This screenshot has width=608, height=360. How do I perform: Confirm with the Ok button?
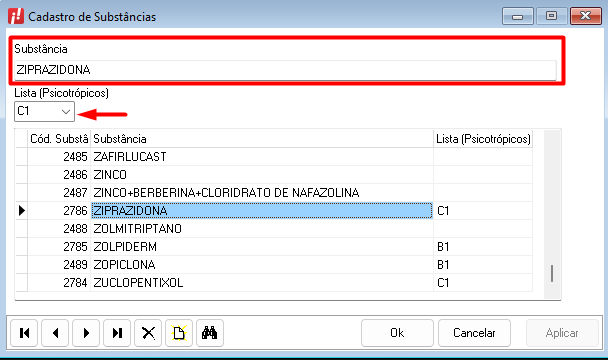click(397, 333)
